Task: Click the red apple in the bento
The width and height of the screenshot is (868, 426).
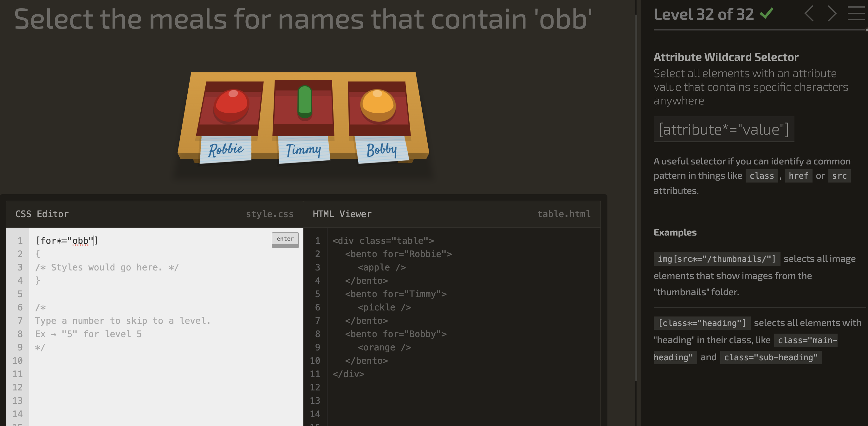Action: [231, 105]
